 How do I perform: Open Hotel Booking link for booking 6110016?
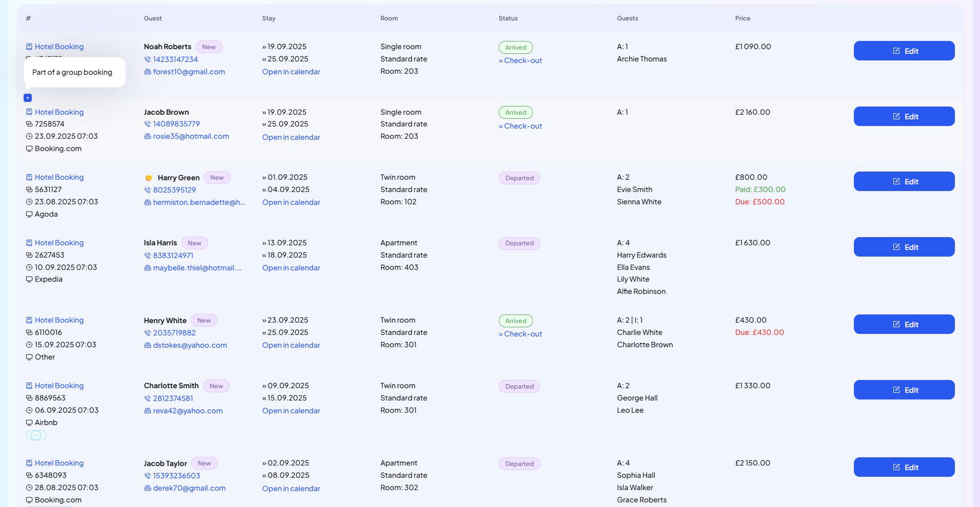[x=59, y=320]
